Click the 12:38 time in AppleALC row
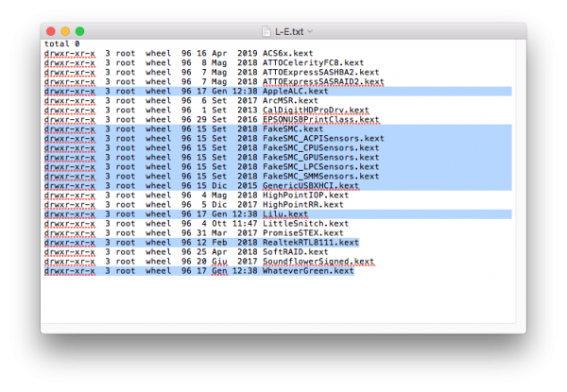The height and width of the screenshot is (392, 567). pos(245,91)
